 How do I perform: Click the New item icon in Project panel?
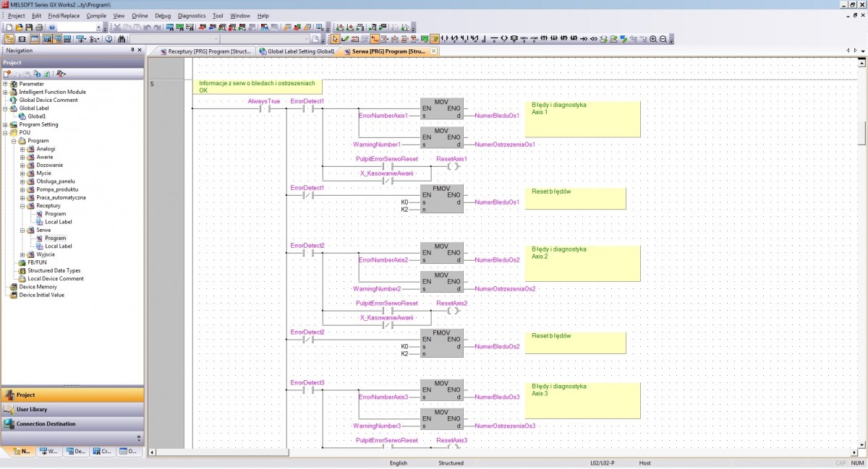[x=7, y=74]
